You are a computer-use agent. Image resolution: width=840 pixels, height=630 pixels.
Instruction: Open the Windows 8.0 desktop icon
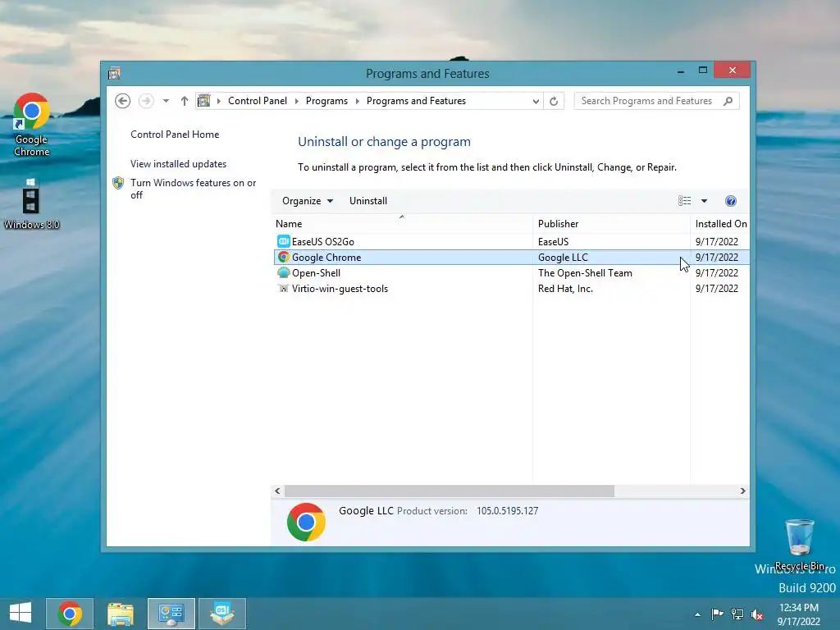click(x=30, y=197)
